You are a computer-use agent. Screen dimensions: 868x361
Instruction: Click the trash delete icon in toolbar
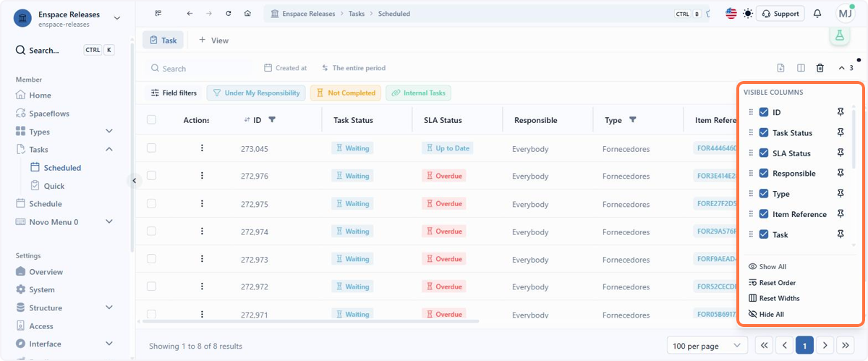(820, 68)
